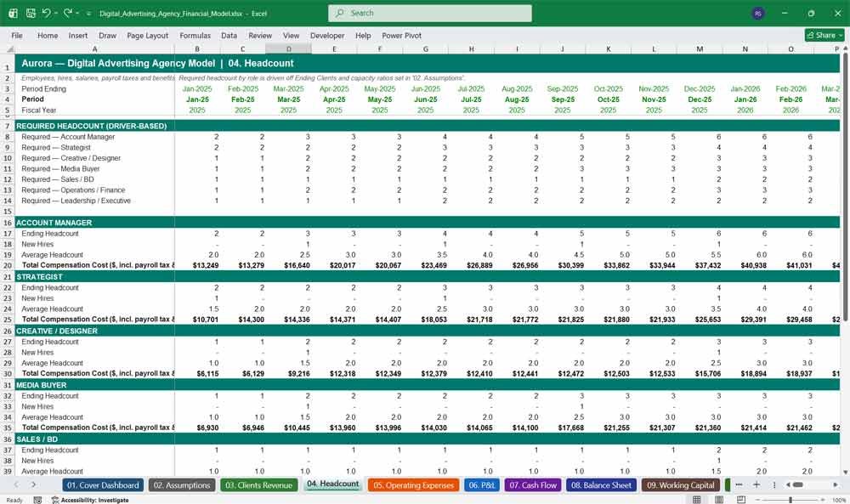Open the Help ribbon tab

pos(363,35)
